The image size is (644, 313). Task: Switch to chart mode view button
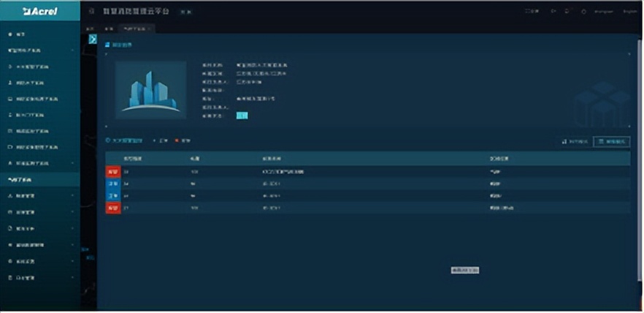tap(575, 141)
